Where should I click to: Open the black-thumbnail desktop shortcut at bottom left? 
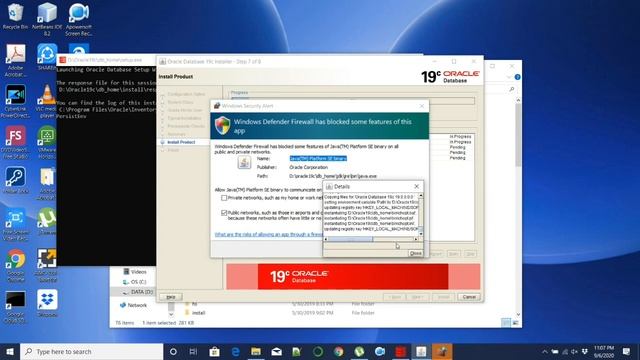click(16, 307)
